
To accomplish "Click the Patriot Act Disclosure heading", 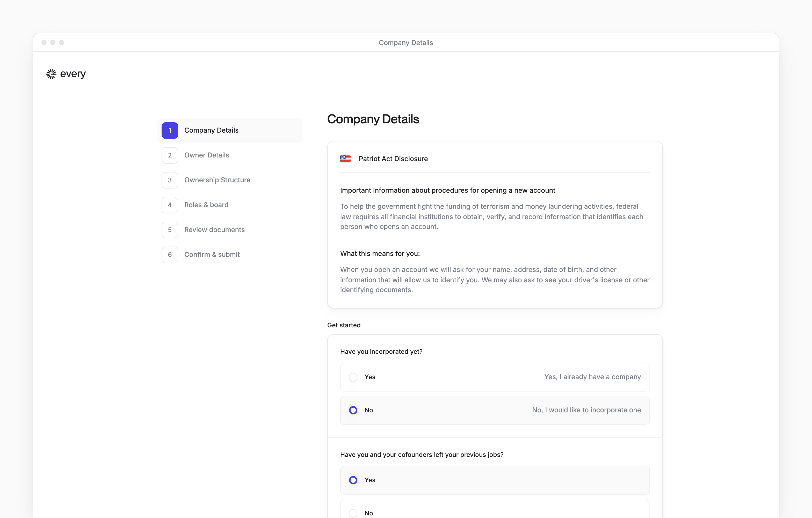I will (x=393, y=159).
